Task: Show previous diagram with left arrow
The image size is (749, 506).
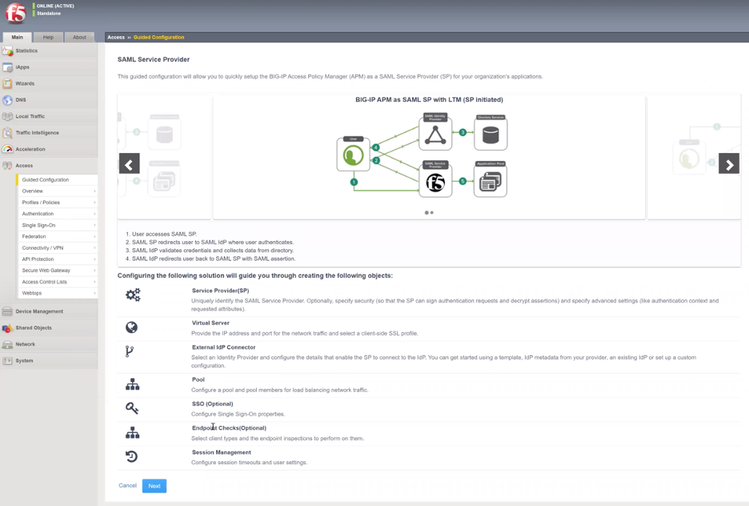Action: (129, 164)
